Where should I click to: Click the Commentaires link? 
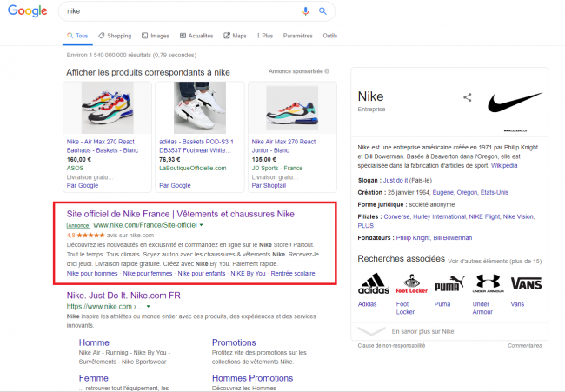525,346
